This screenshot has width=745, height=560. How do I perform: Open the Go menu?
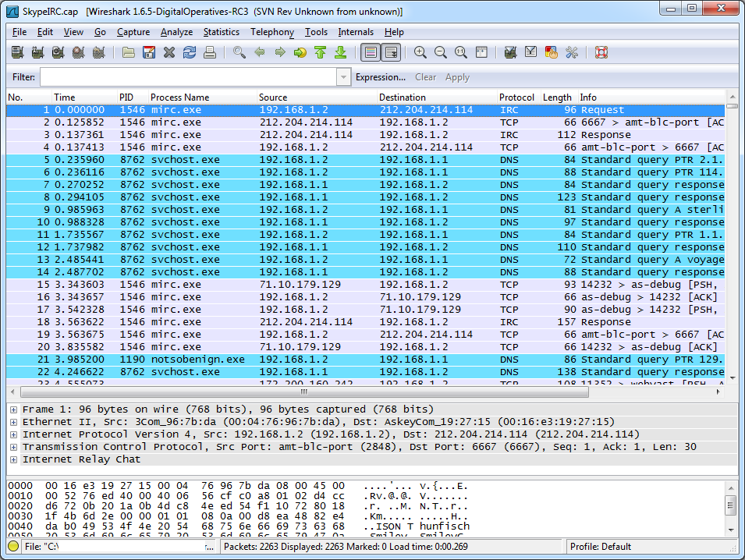click(101, 32)
